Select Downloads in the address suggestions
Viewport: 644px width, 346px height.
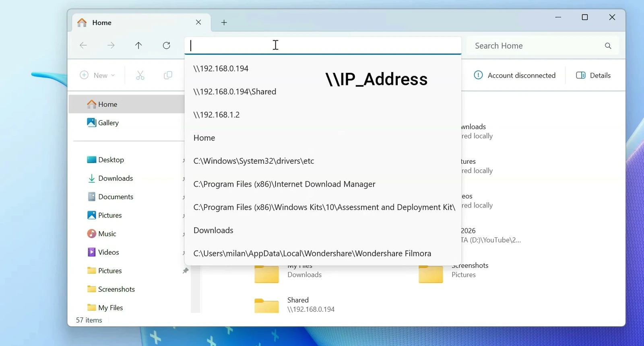click(323, 231)
